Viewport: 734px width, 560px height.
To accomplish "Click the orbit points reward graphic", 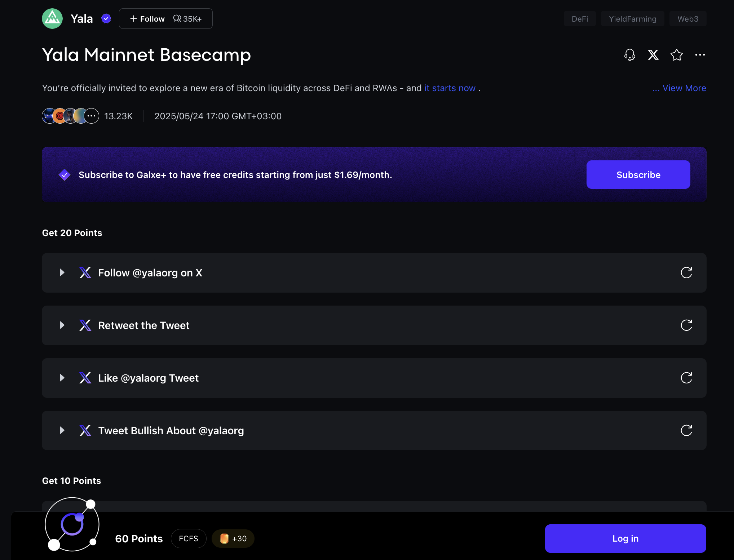I will 72,525.
